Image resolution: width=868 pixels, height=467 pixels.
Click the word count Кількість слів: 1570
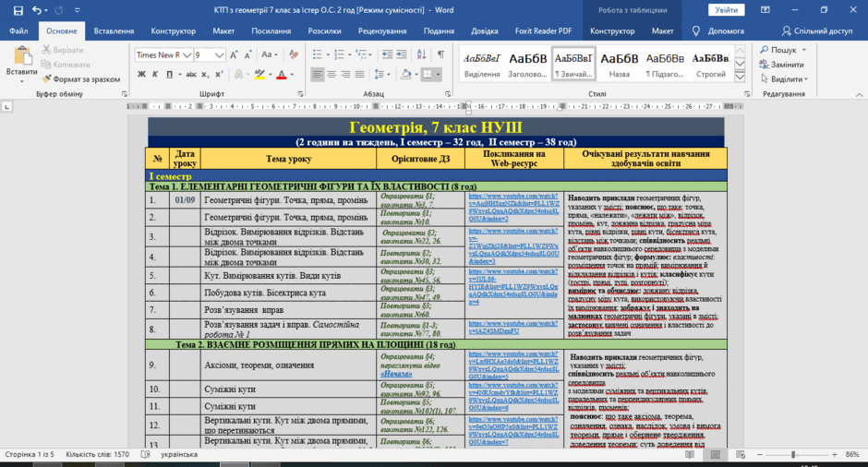(x=98, y=454)
